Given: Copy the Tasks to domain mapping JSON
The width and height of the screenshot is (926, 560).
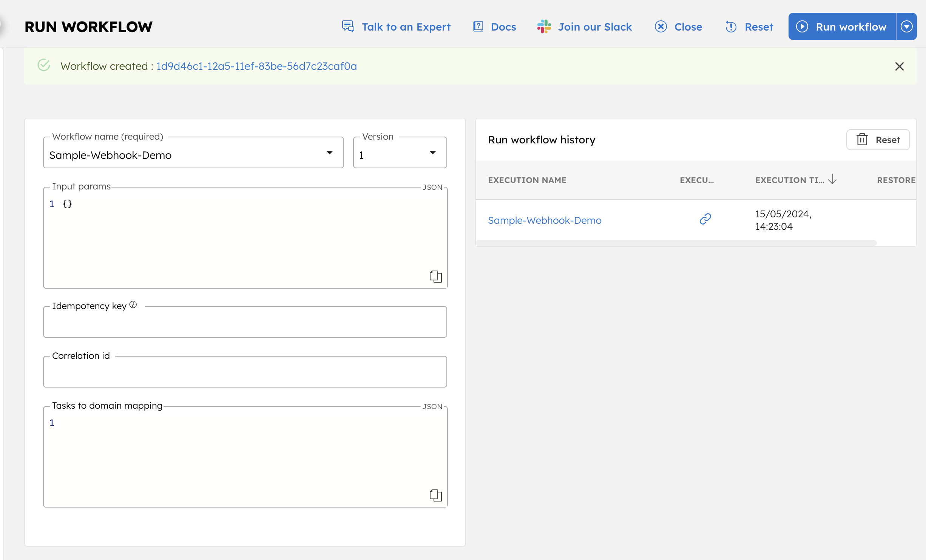Looking at the screenshot, I should coord(435,495).
